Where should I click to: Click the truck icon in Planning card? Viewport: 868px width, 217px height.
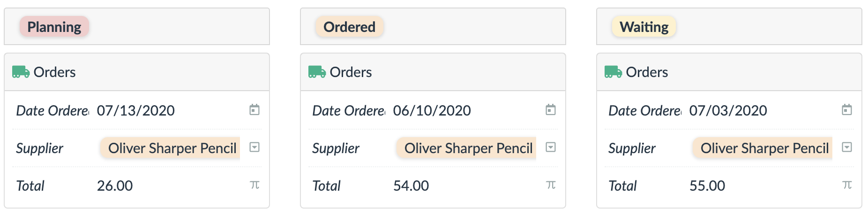point(21,72)
